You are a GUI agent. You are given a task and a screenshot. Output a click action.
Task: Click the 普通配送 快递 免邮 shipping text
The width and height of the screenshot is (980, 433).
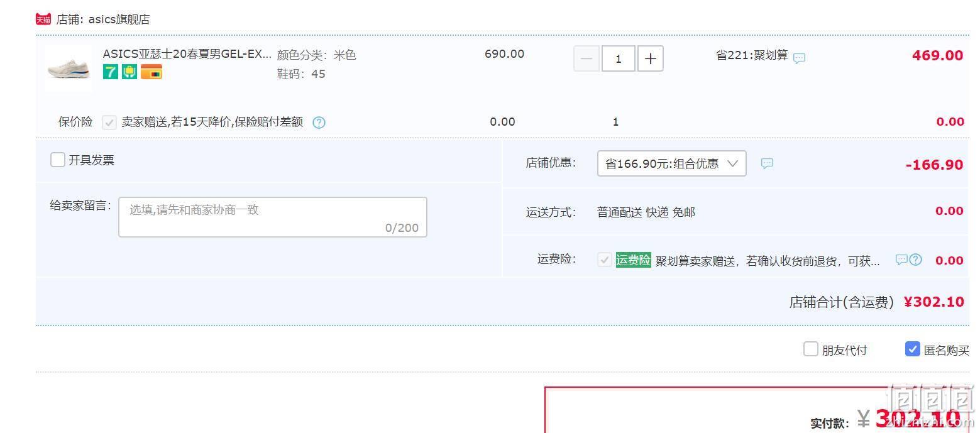(646, 212)
